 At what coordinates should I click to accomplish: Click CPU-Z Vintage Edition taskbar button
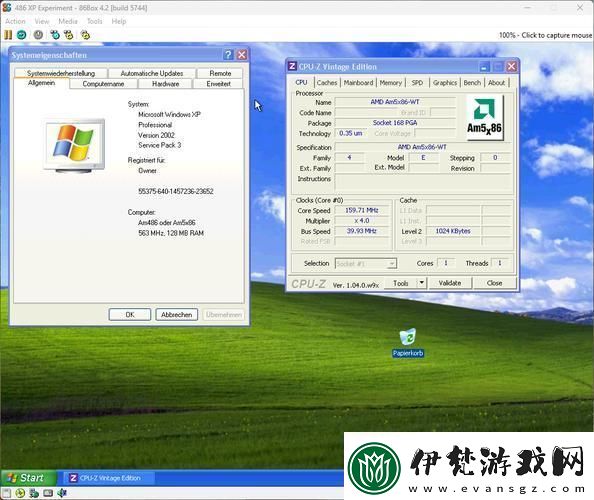[109, 478]
